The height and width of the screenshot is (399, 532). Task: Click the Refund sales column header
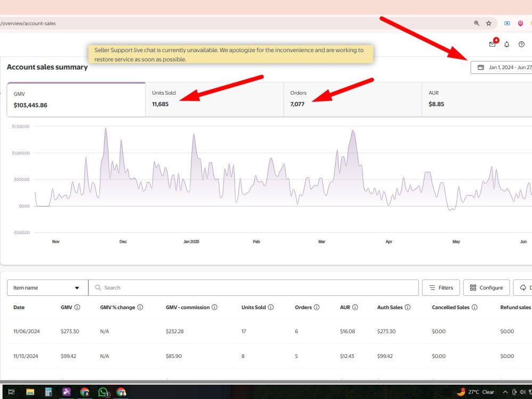516,307
